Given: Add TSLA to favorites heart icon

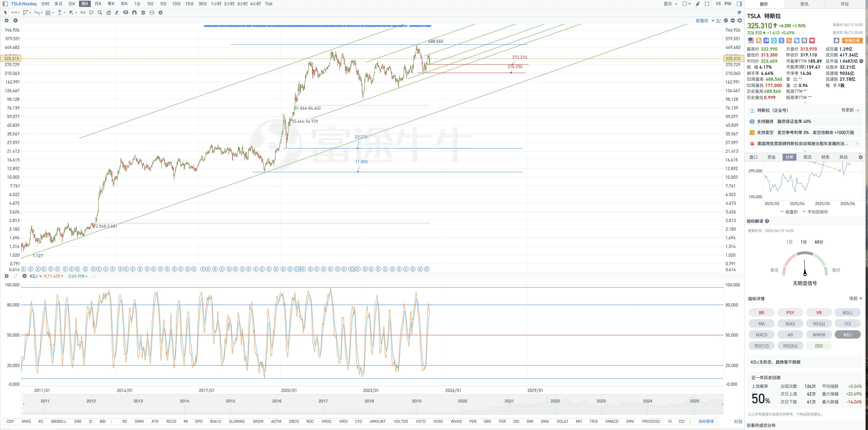Looking at the screenshot, I should [812, 41].
